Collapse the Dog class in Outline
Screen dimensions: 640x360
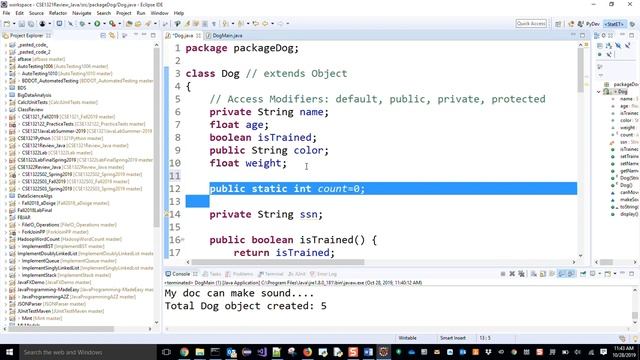tap(599, 92)
